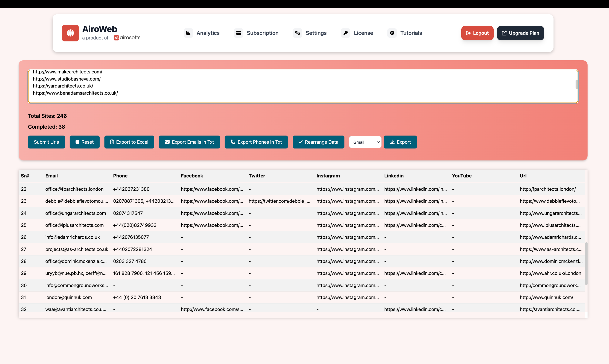Click the URL text area scrollbar
The image size is (609, 364).
(576, 84)
